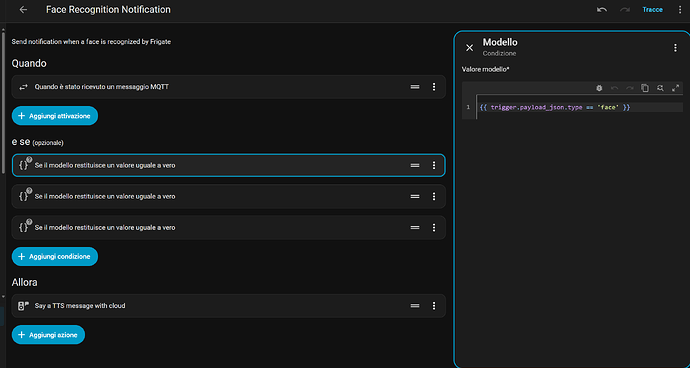Viewport: 690px width, 368px height.
Task: Open the TTS action three-dot menu
Action: click(x=434, y=305)
